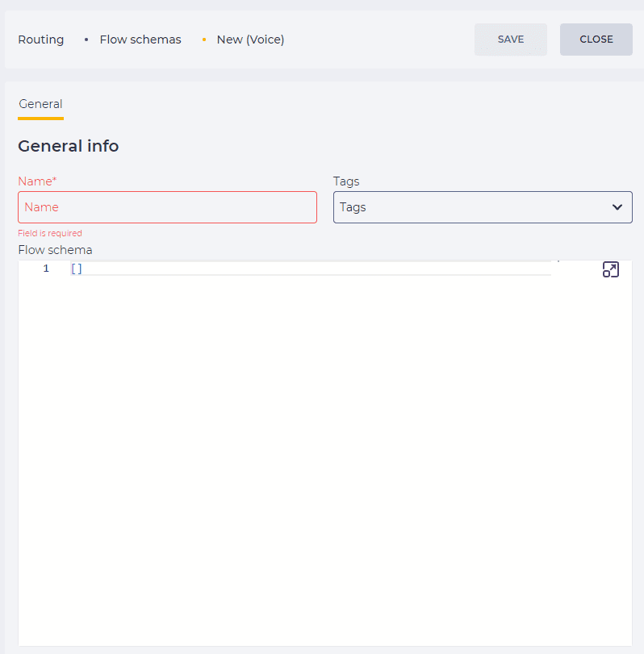Click the "Flow schema" label
The height and width of the screenshot is (654, 644).
click(x=55, y=250)
